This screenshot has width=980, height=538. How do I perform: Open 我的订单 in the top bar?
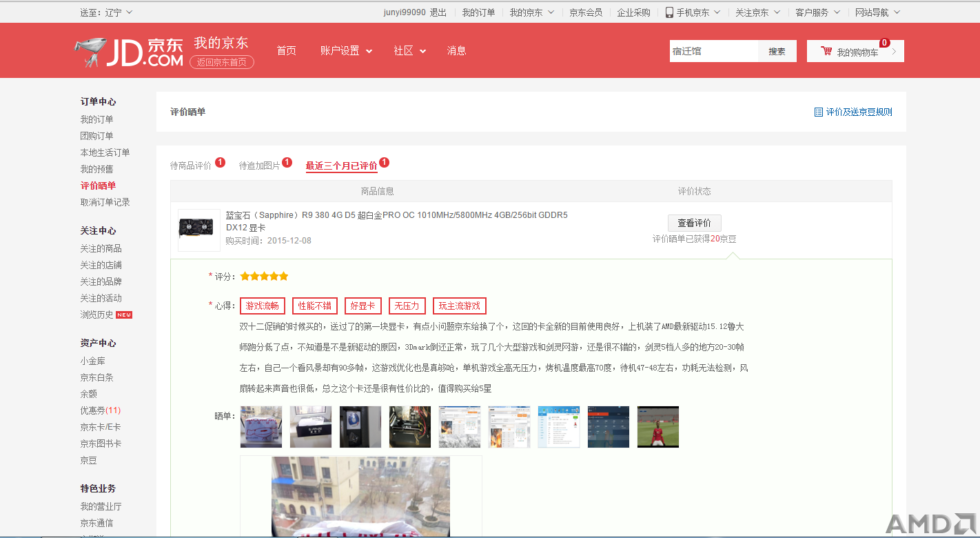click(x=478, y=12)
